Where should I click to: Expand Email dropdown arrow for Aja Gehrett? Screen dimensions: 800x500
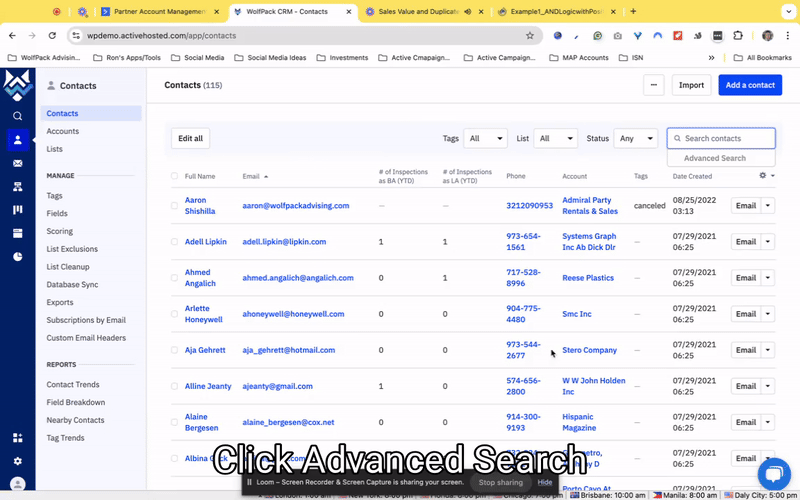(768, 350)
